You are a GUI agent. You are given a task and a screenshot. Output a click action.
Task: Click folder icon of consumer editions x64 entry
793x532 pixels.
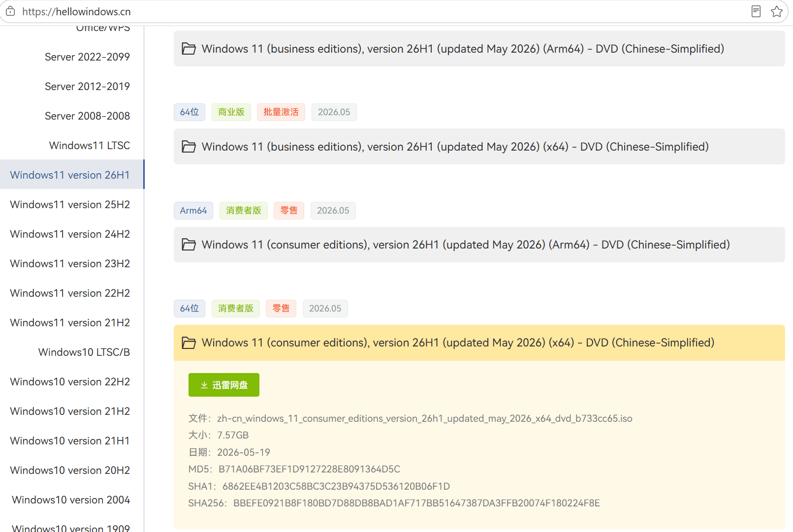(189, 343)
